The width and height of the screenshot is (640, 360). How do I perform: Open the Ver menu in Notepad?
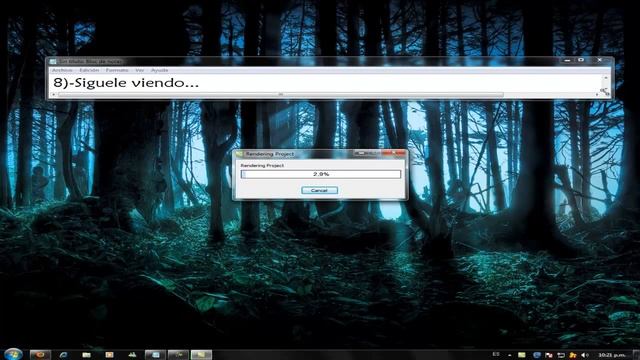coord(140,70)
